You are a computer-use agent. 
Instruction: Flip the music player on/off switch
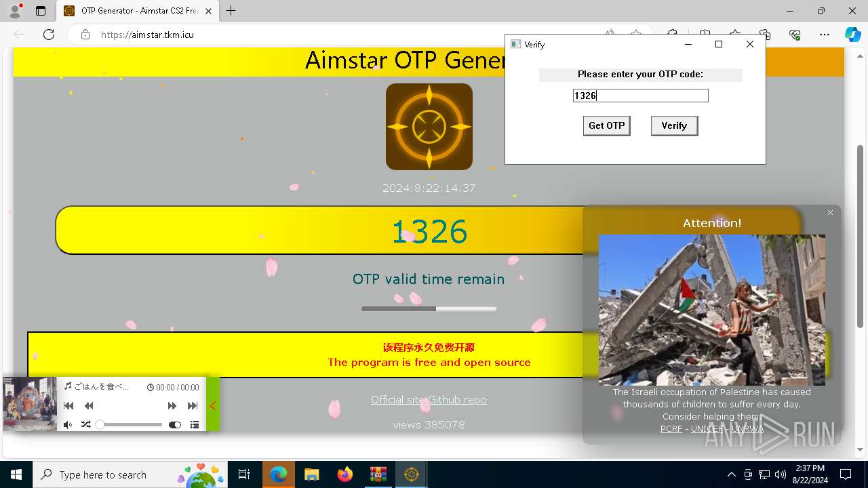click(175, 425)
